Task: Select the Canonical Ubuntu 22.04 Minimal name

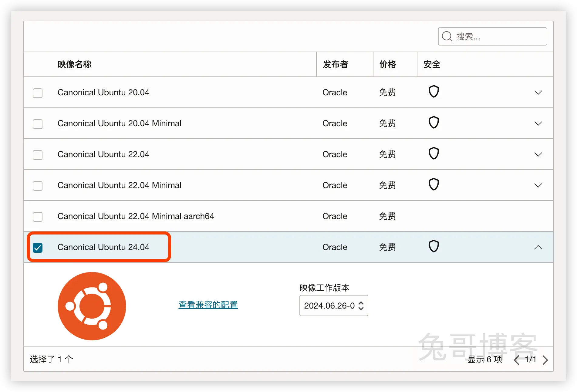Action: (x=120, y=185)
